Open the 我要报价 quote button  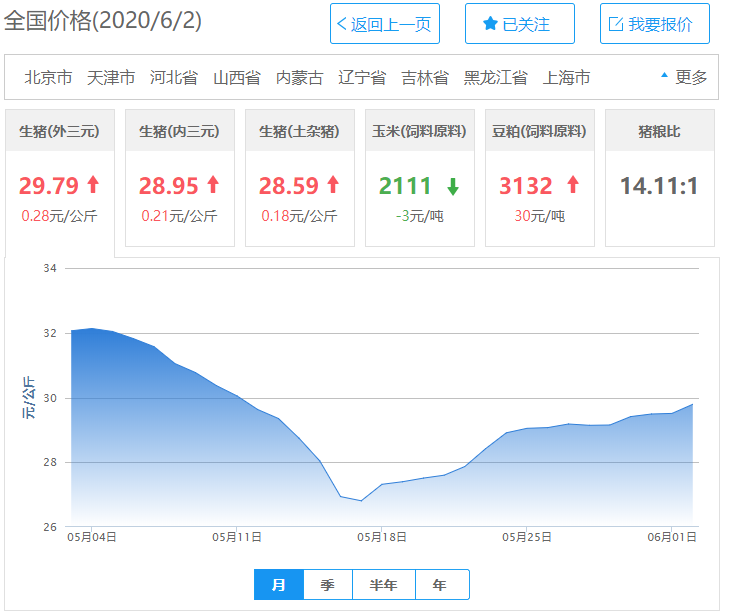point(655,24)
